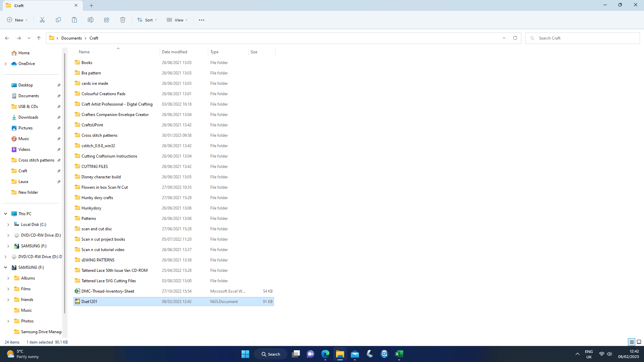Viewport: 644px width, 362px height.
Task: Go up one folder level arrow
Action: tap(39, 38)
